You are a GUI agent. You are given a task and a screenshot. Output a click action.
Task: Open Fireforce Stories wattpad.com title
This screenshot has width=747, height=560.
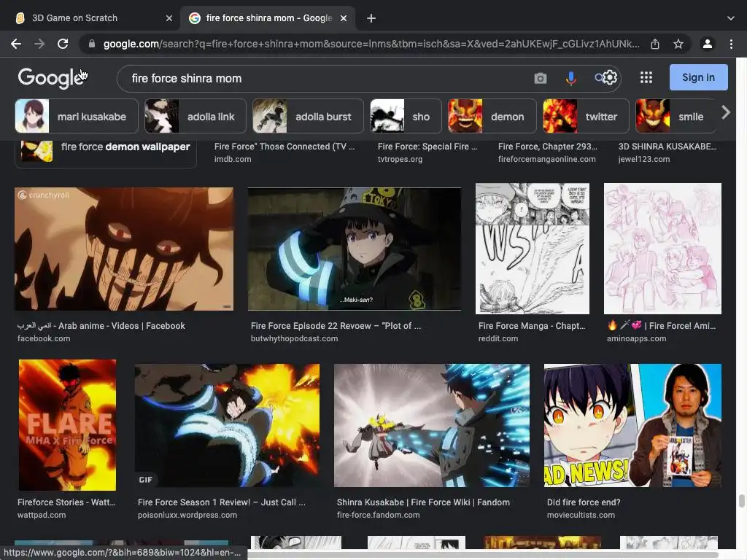66,502
